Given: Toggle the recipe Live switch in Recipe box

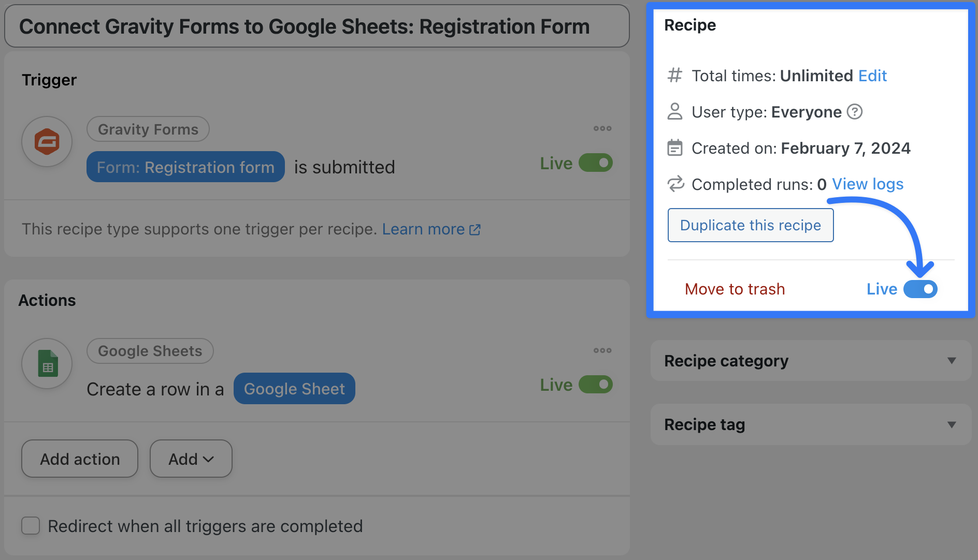Looking at the screenshot, I should coord(920,289).
